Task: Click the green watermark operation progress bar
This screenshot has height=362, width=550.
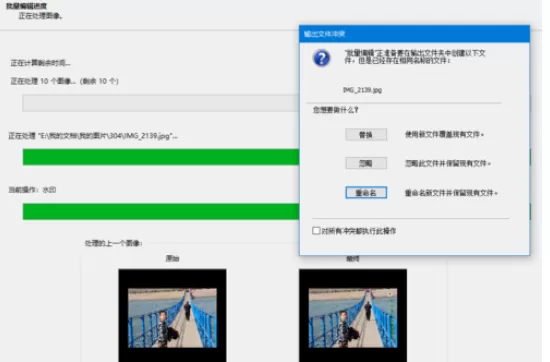Action: (x=161, y=212)
